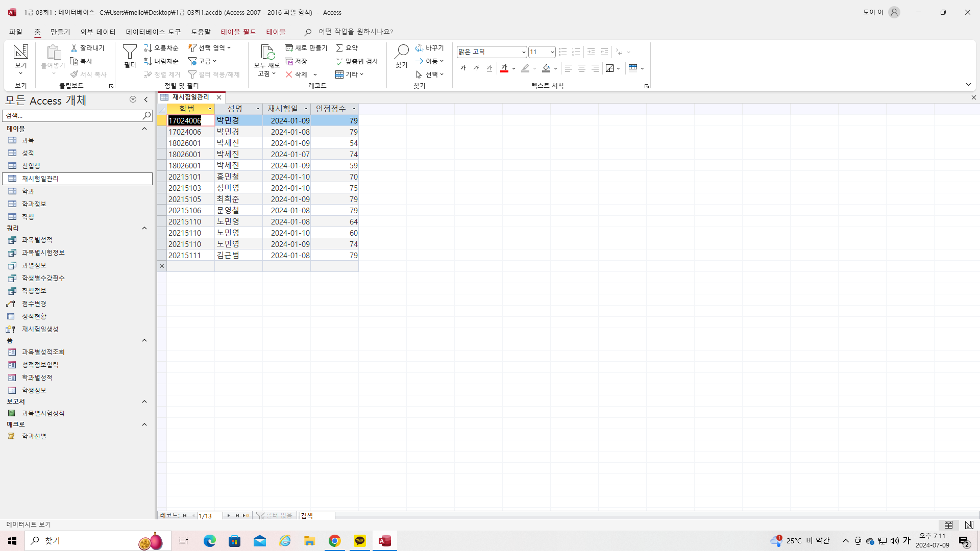Click the font color red swatch button
Image resolution: width=980 pixels, height=551 pixels.
point(504,68)
